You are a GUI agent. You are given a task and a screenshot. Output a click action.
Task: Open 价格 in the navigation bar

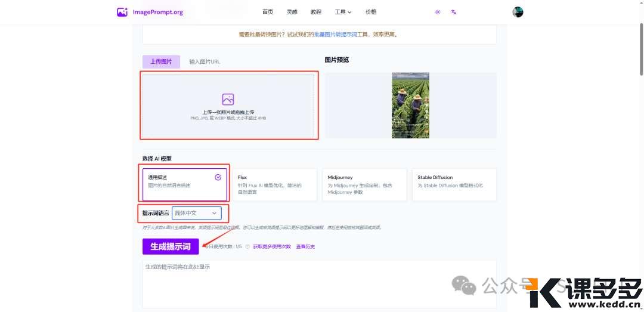(371, 12)
